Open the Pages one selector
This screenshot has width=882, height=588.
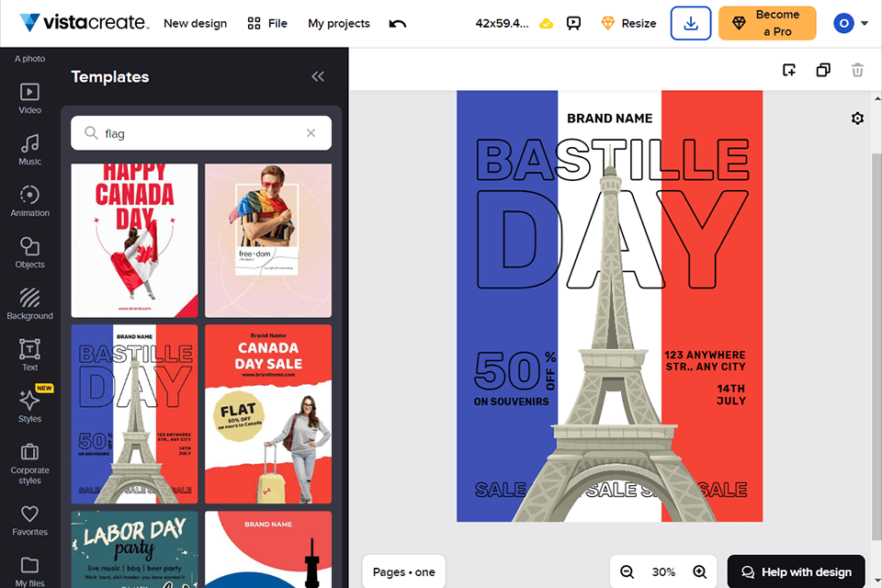[404, 571]
